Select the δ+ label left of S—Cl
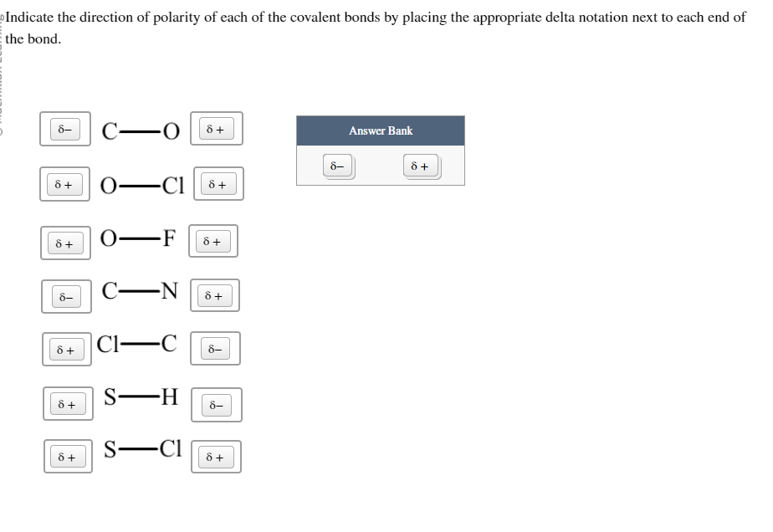The height and width of the screenshot is (532, 773). [67, 456]
